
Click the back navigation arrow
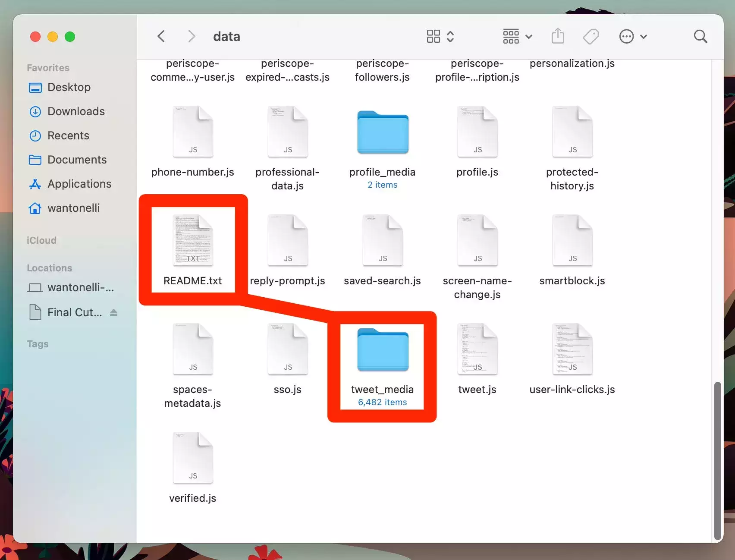coord(161,37)
